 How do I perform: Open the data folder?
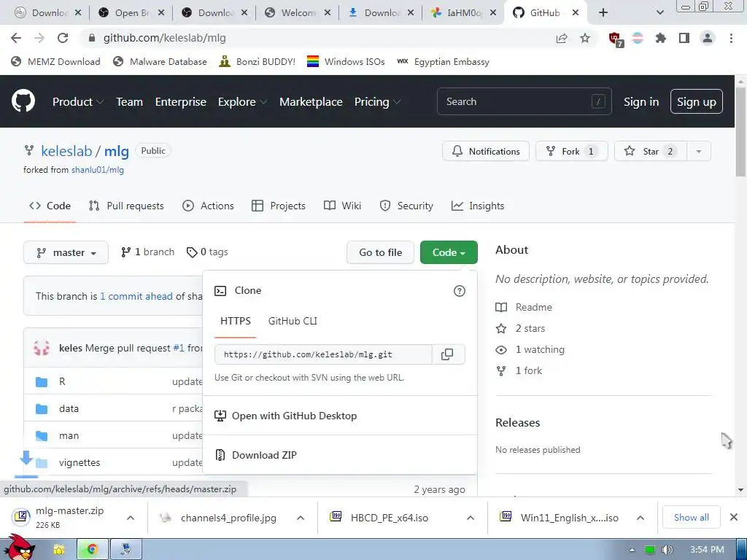point(69,408)
